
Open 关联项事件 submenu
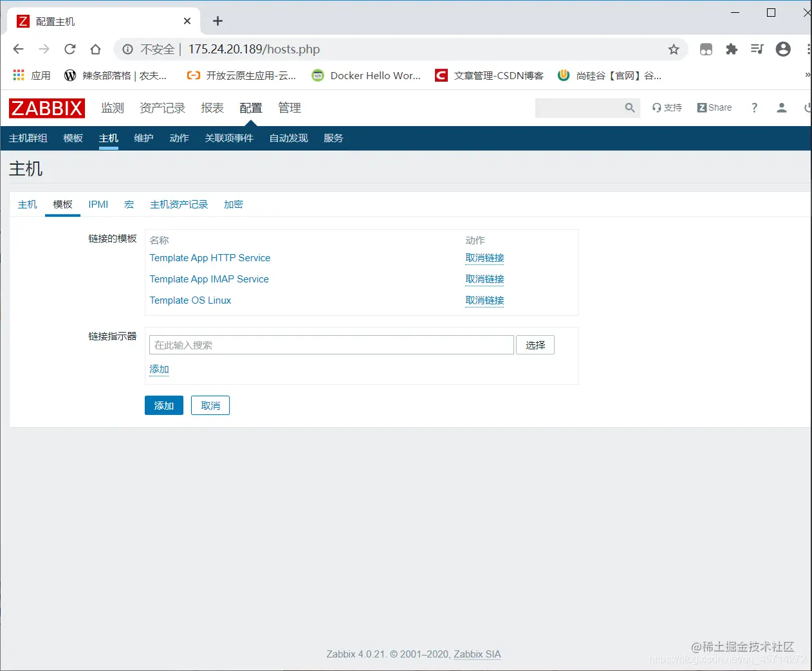coord(229,138)
